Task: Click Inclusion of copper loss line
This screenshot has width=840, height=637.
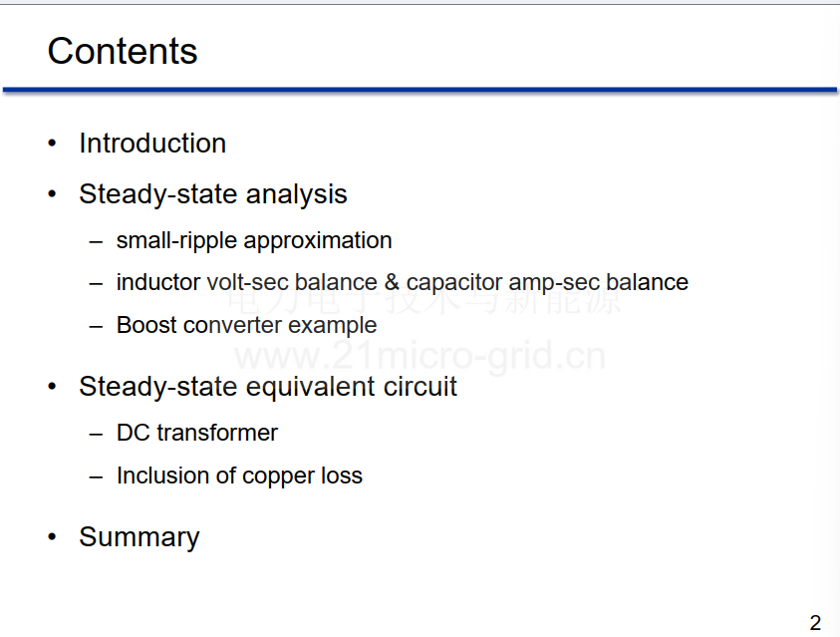Action: tap(239, 476)
